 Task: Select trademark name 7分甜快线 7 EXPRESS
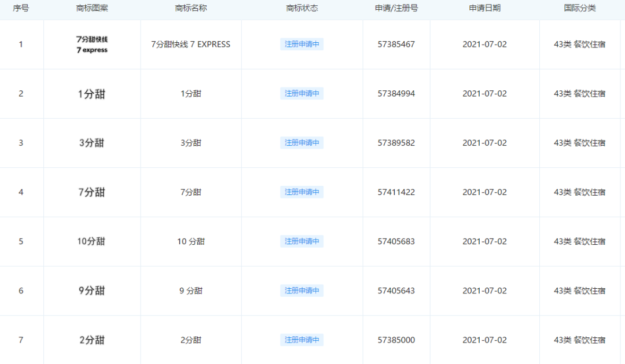[191, 44]
